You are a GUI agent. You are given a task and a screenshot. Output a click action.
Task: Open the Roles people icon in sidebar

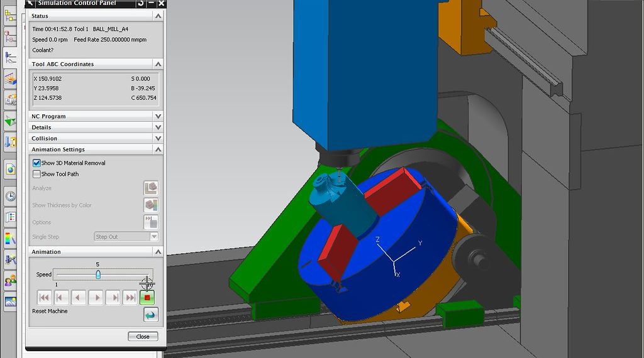[11, 280]
